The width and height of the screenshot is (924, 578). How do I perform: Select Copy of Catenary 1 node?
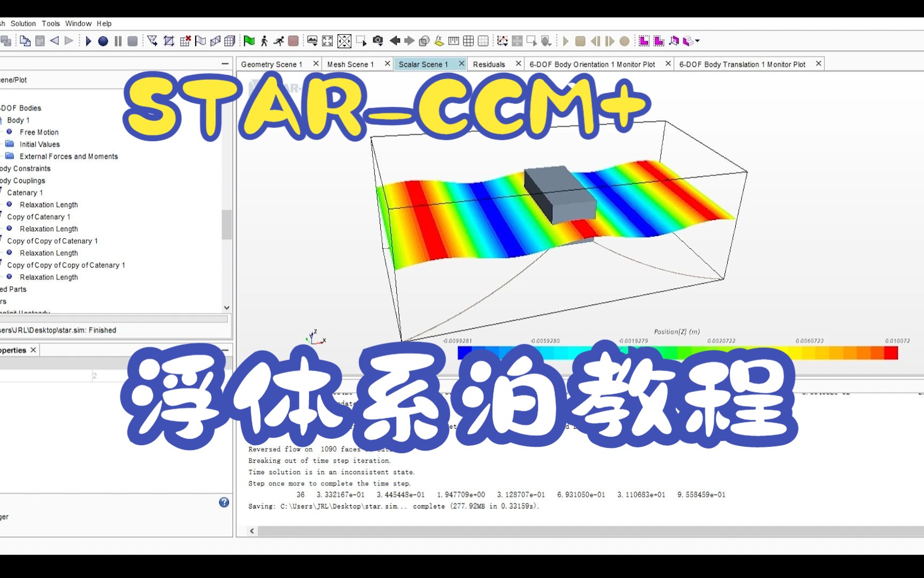pyautogui.click(x=38, y=217)
